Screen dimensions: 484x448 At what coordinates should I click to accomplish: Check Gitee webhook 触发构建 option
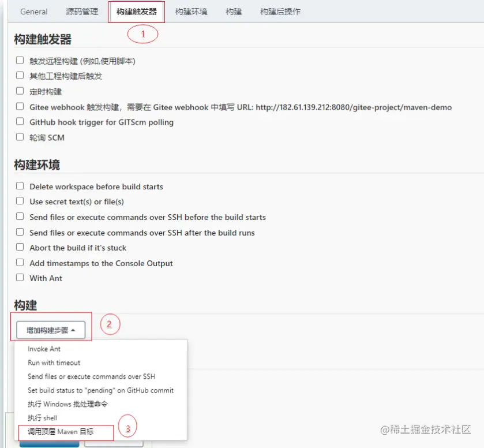pyautogui.click(x=20, y=107)
